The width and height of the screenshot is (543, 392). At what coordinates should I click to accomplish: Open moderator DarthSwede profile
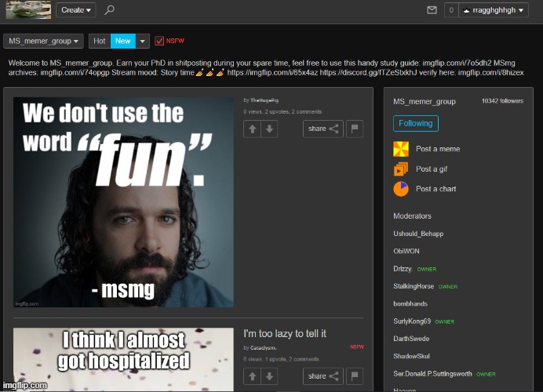point(411,339)
